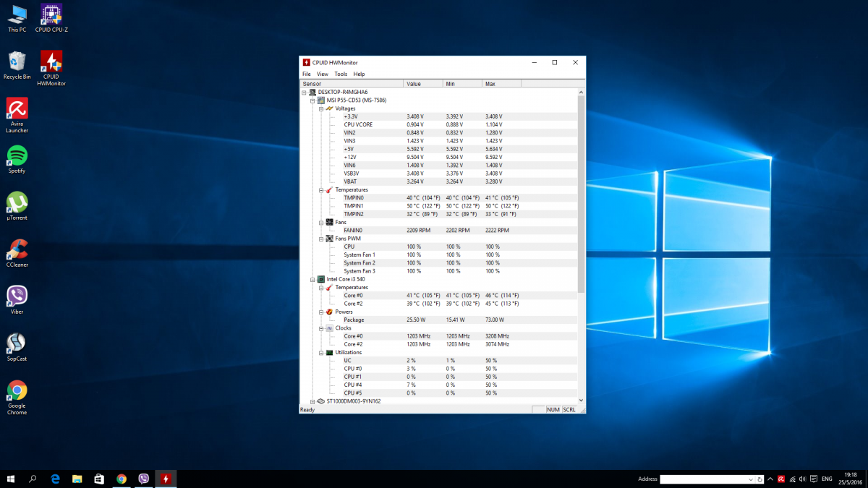
Task: Select the CPUID HWMonitor desktop shortcut
Action: tap(51, 68)
